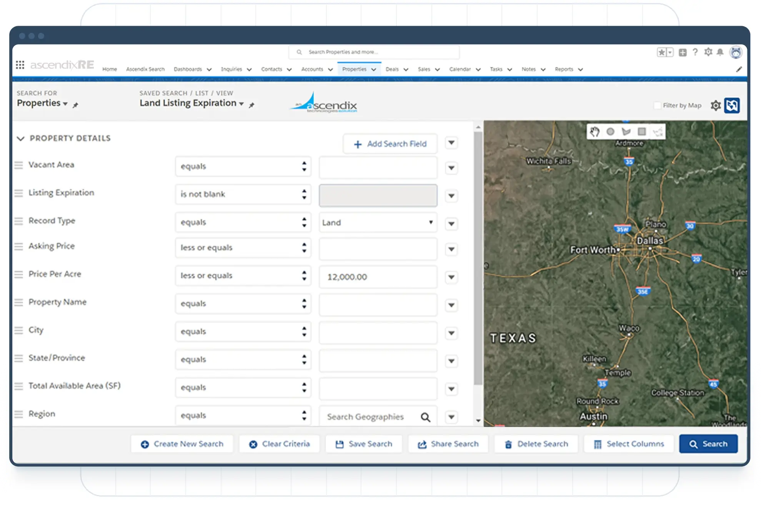Click Share Search button

pos(448,444)
